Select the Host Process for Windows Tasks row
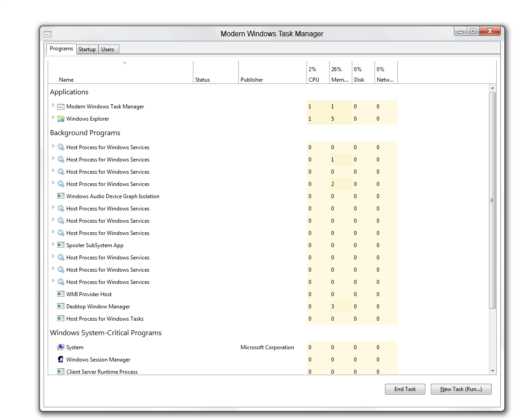The image size is (513, 420). point(105,319)
